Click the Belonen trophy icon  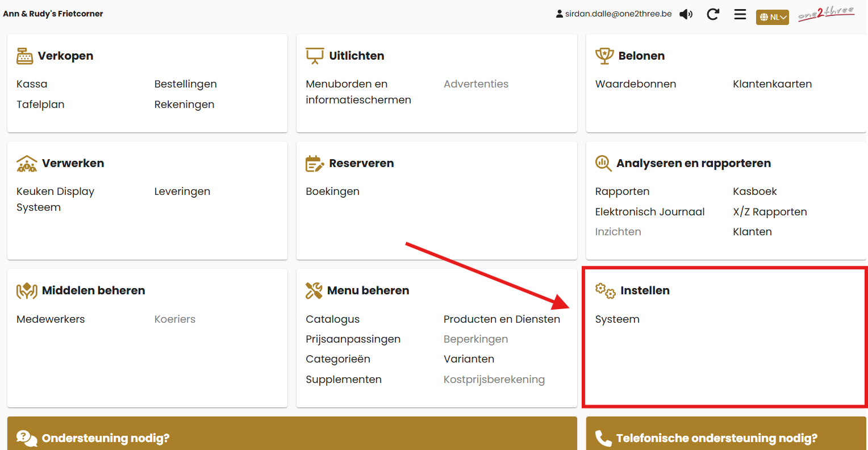click(x=604, y=56)
